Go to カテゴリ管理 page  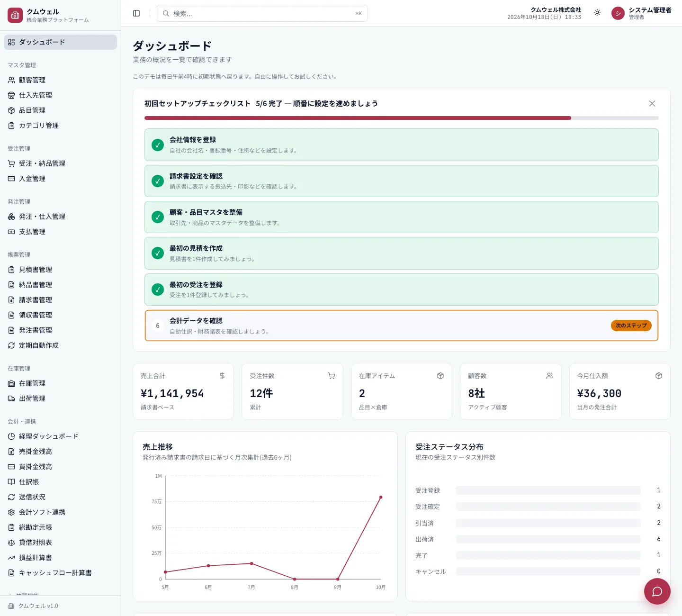coord(60,126)
